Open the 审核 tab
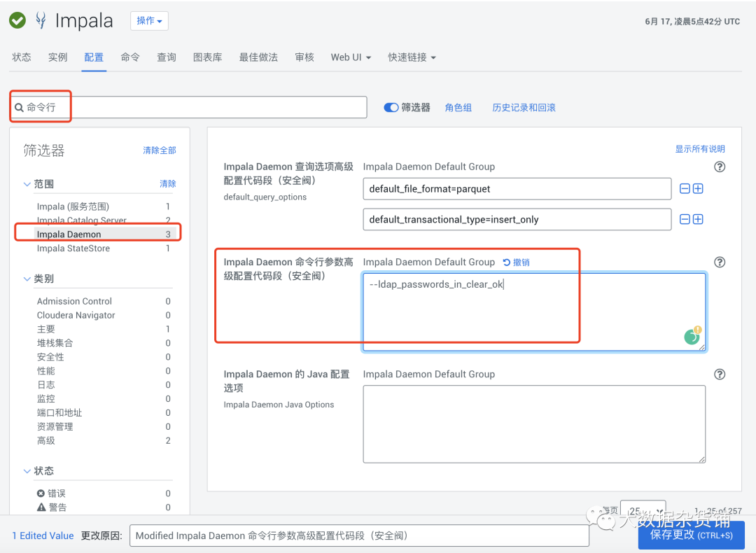 click(x=304, y=57)
